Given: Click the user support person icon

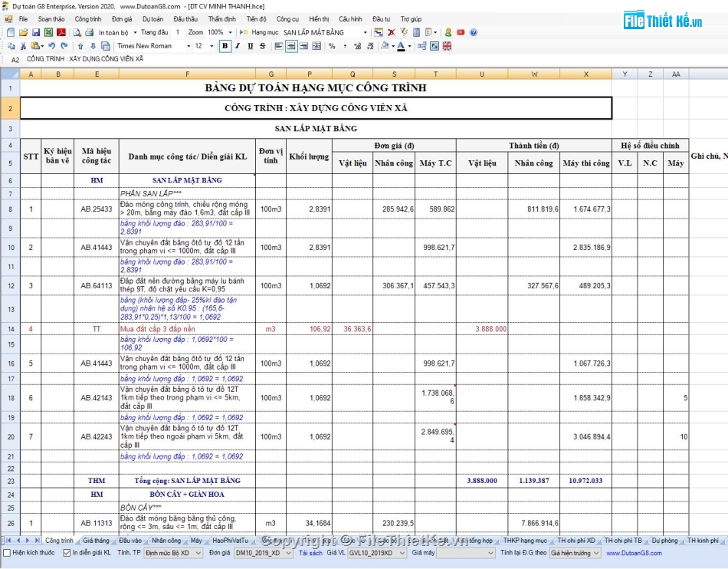Looking at the screenshot, I should pyautogui.click(x=448, y=32).
